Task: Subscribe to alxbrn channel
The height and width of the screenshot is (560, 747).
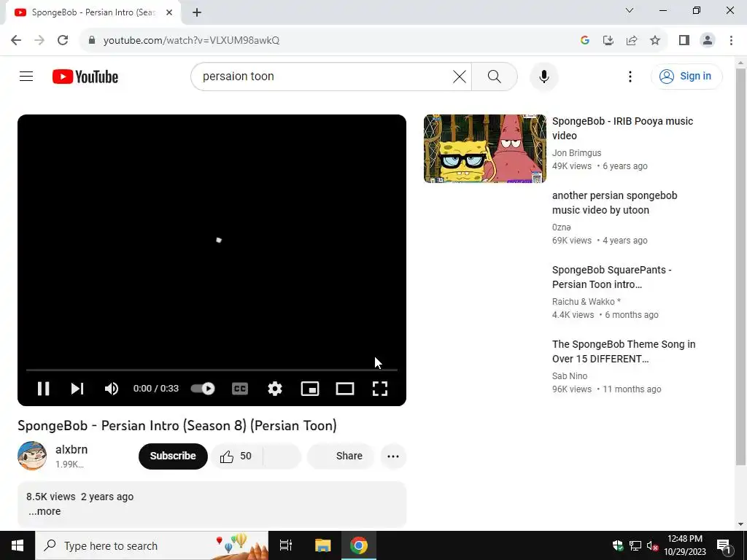Action: (173, 456)
